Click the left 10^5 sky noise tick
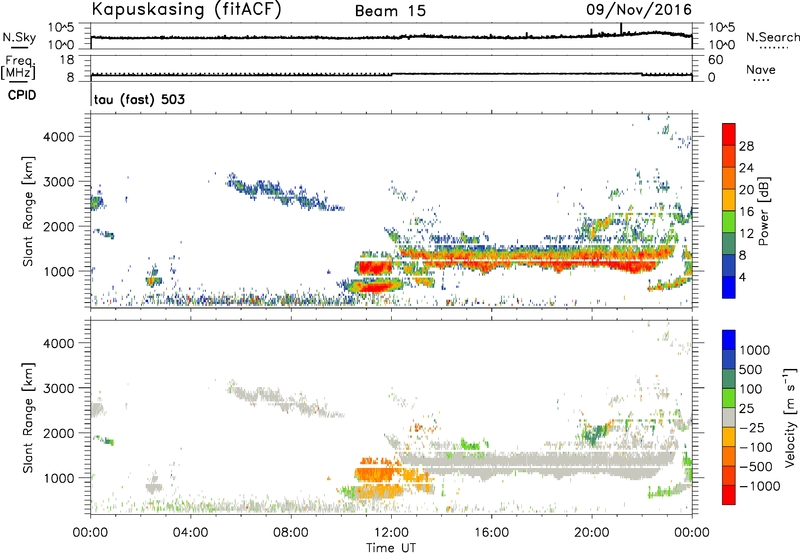Image resolution: width=800 pixels, height=554 pixels. tap(61, 27)
